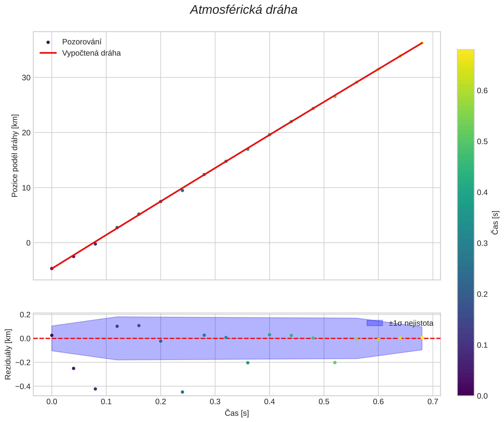
Task: Click the Pozice podél dráhy y-axis label
Action: coord(15,155)
